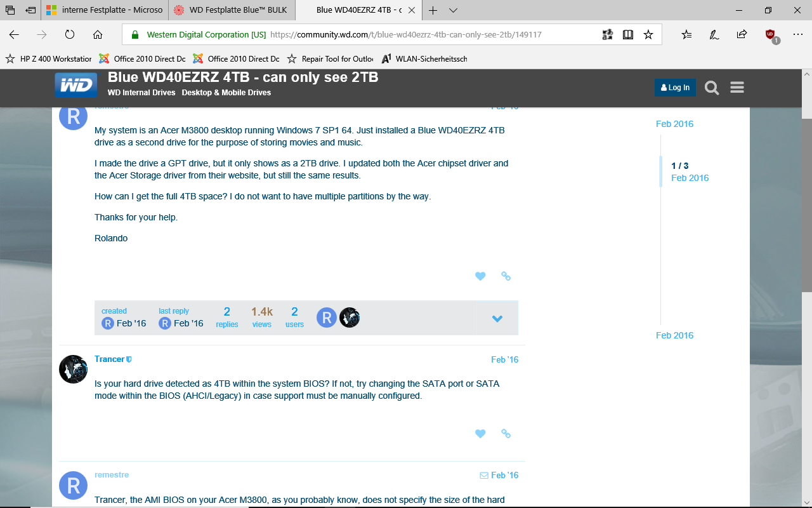Open first Office 2010 Direct Download bookmark
The width and height of the screenshot is (812, 508).
pyautogui.click(x=143, y=58)
